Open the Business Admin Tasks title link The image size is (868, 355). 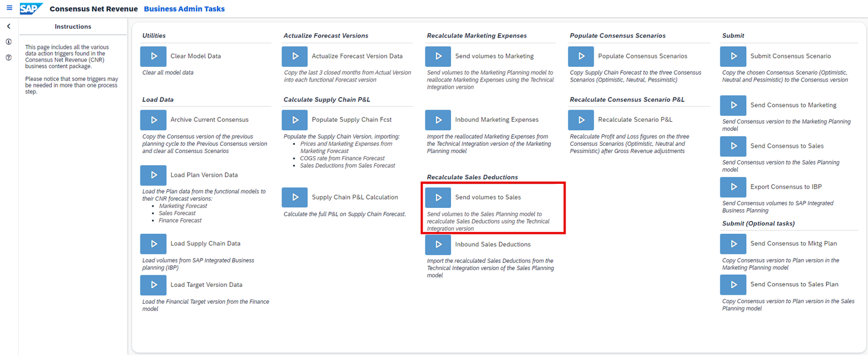pyautogui.click(x=184, y=9)
